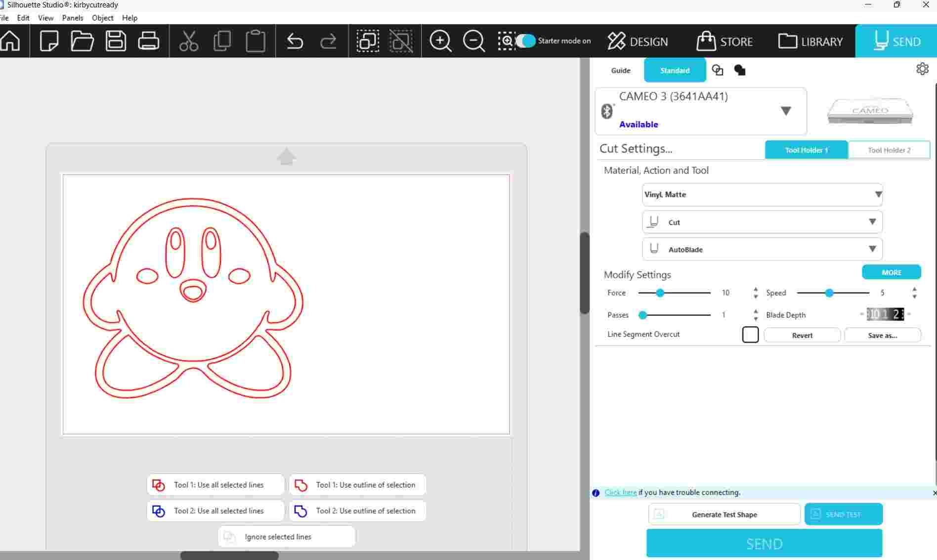Expand the CAMEO 3 machine dropdown

point(786,111)
